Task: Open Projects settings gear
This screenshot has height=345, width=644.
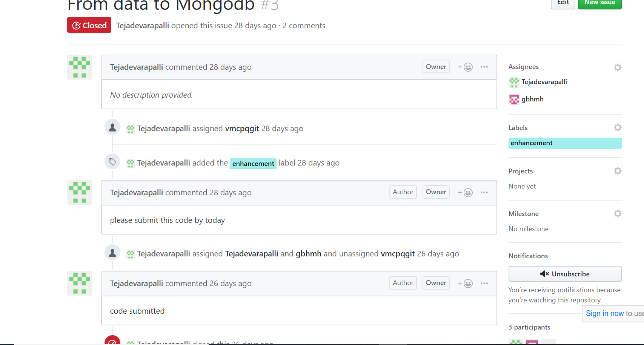Action: pyautogui.click(x=617, y=171)
